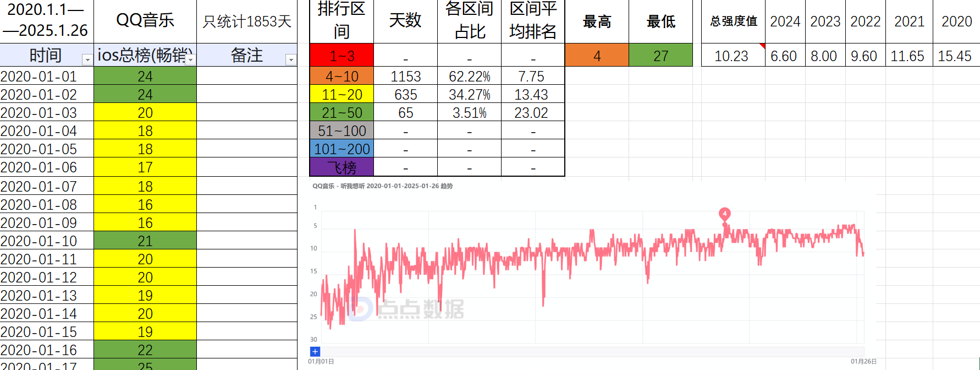
Task: Select the green 最低 value cell showing 27
Action: [x=660, y=56]
